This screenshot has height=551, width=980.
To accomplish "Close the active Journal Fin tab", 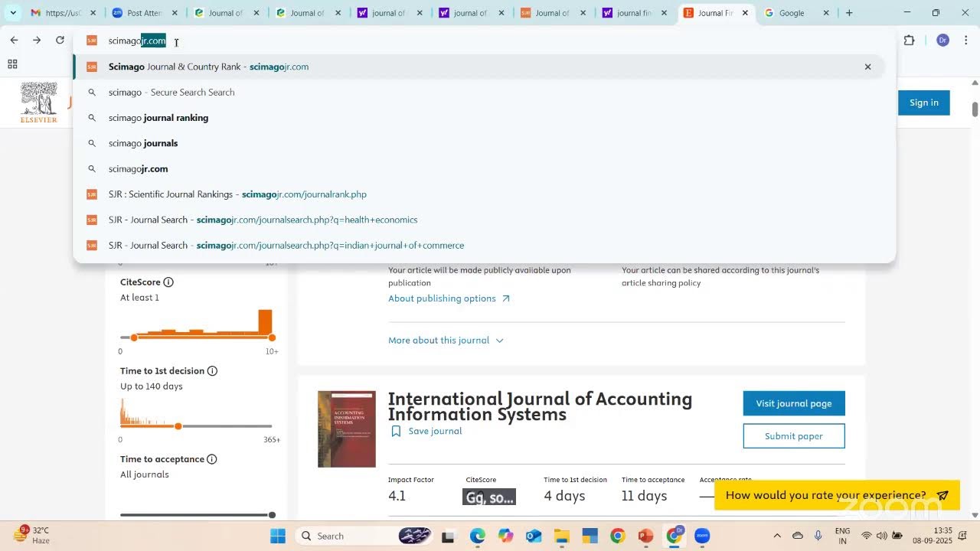I will [x=745, y=13].
